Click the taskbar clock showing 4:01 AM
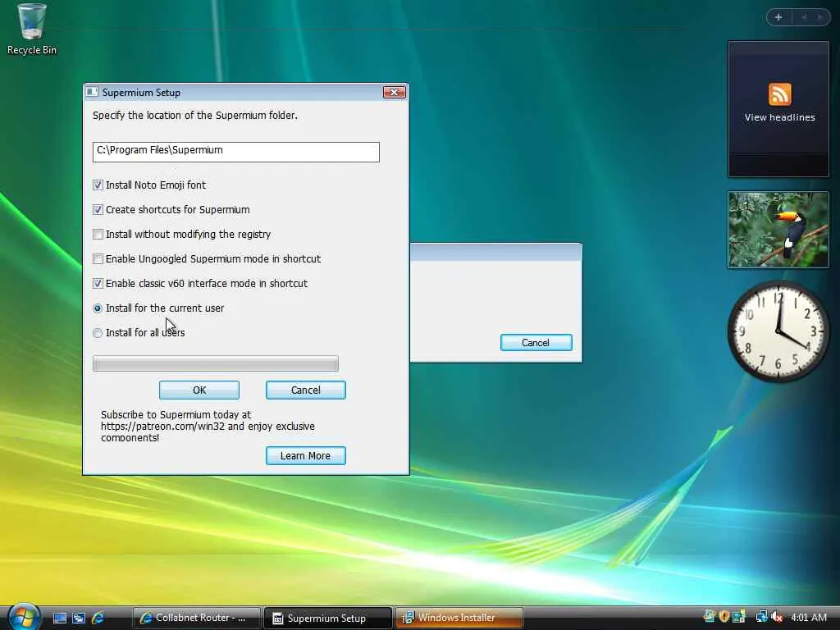The image size is (840, 630). [808, 617]
